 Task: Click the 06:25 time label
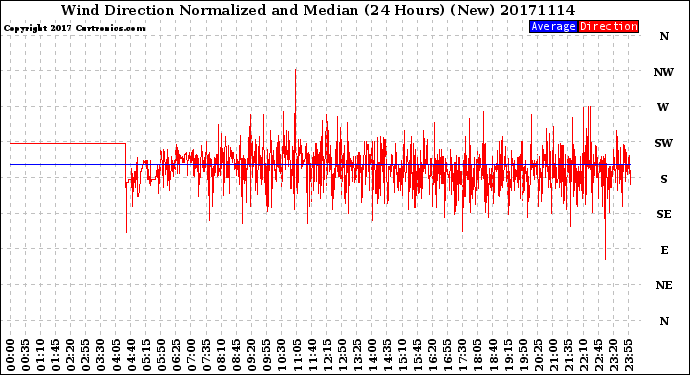click(x=176, y=355)
